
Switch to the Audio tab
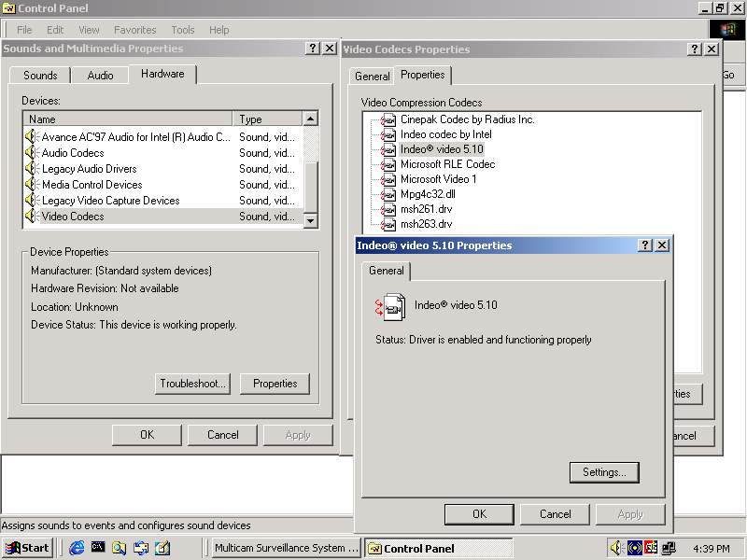(x=100, y=76)
